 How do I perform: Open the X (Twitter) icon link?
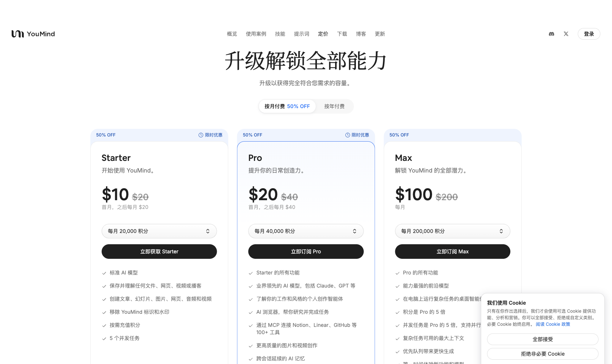566,34
